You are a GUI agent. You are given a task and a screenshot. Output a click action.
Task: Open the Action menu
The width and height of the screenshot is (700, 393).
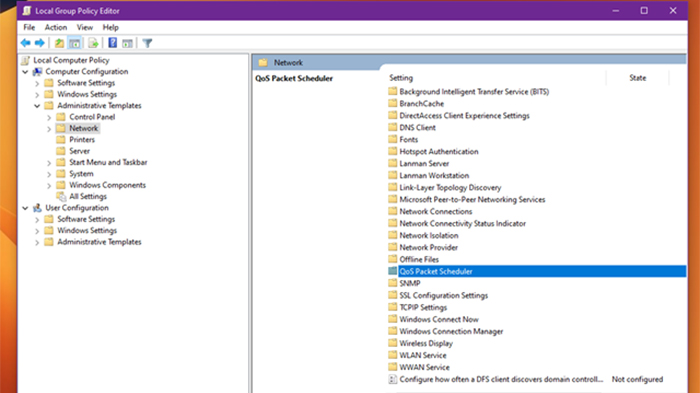point(56,27)
